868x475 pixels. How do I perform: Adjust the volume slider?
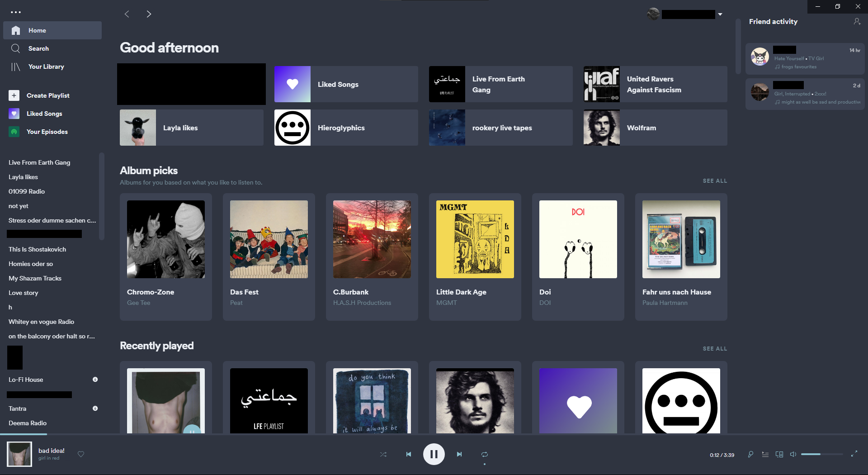point(822,454)
